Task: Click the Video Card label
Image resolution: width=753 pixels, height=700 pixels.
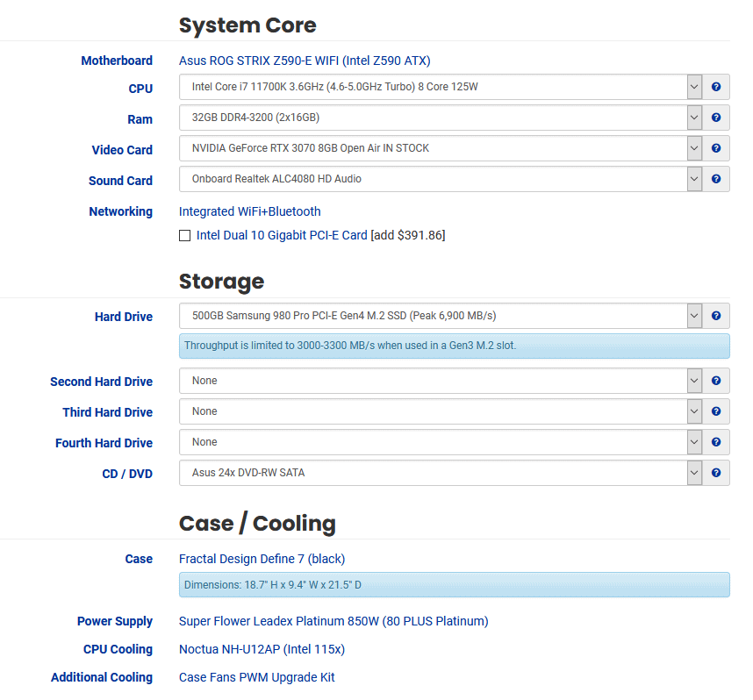Action: click(x=122, y=150)
